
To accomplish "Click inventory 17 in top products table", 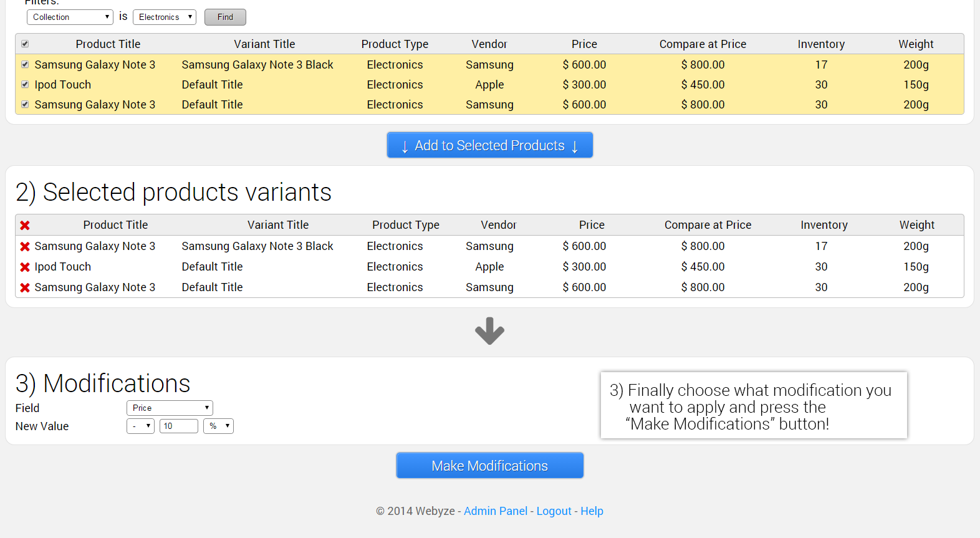I will coord(821,65).
